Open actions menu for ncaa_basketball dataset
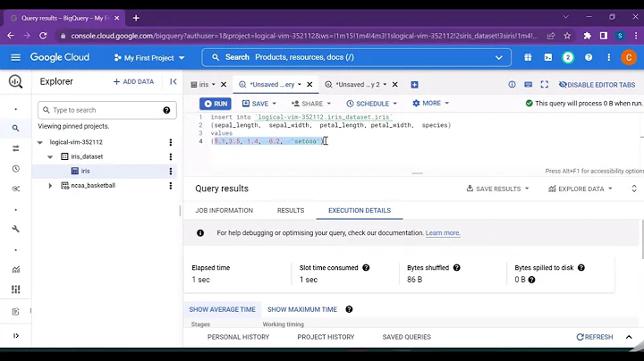This screenshot has width=644, height=361. [171, 186]
